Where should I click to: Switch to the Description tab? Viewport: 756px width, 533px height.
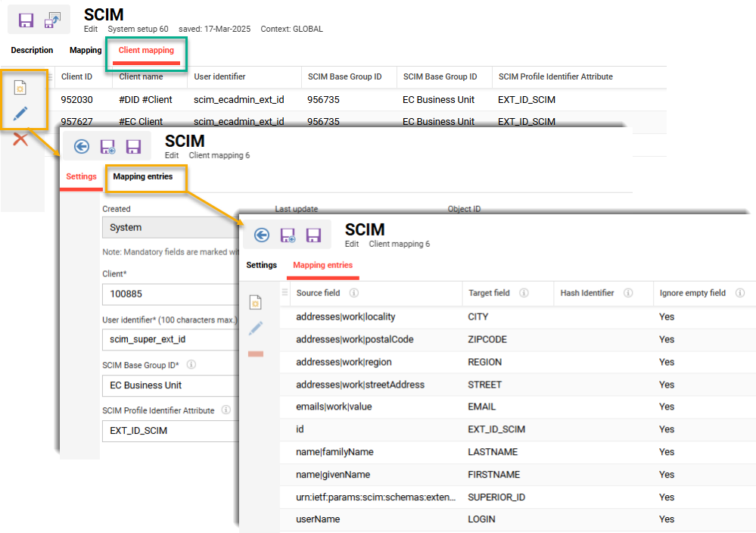point(31,50)
